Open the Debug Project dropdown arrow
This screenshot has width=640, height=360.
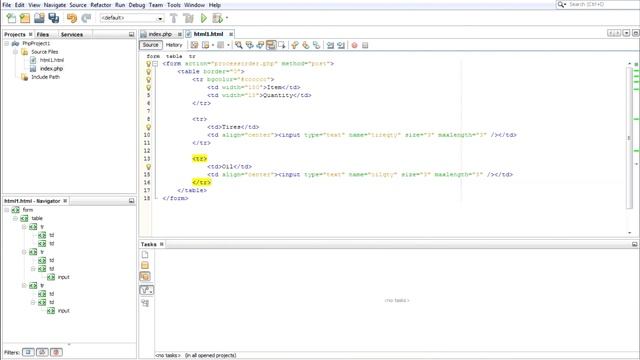pyautogui.click(x=227, y=18)
